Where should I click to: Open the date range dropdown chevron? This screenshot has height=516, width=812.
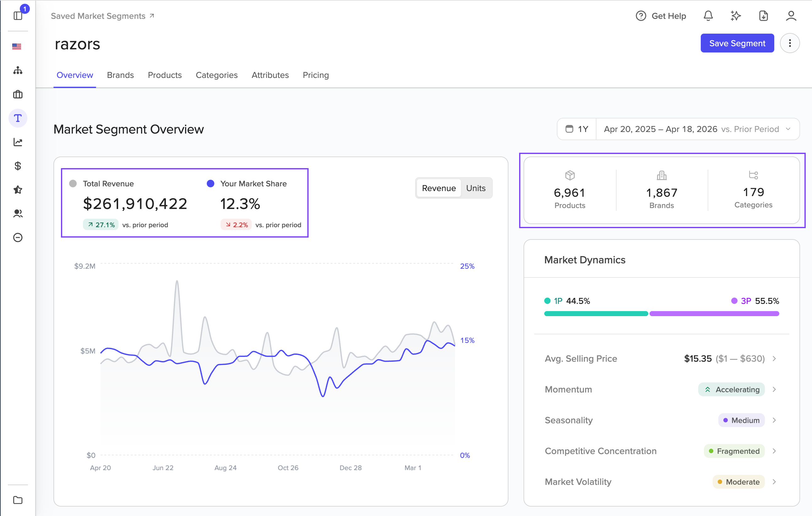[788, 129]
